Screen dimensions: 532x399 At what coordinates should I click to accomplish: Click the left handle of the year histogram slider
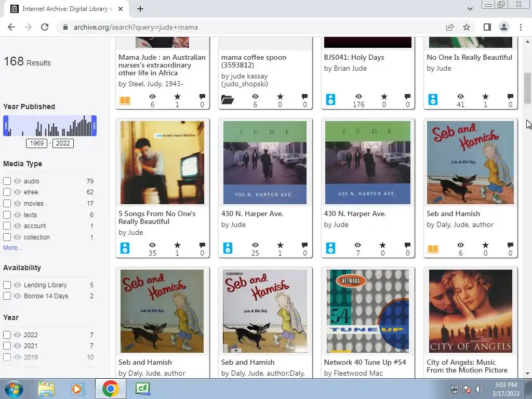click(x=6, y=126)
